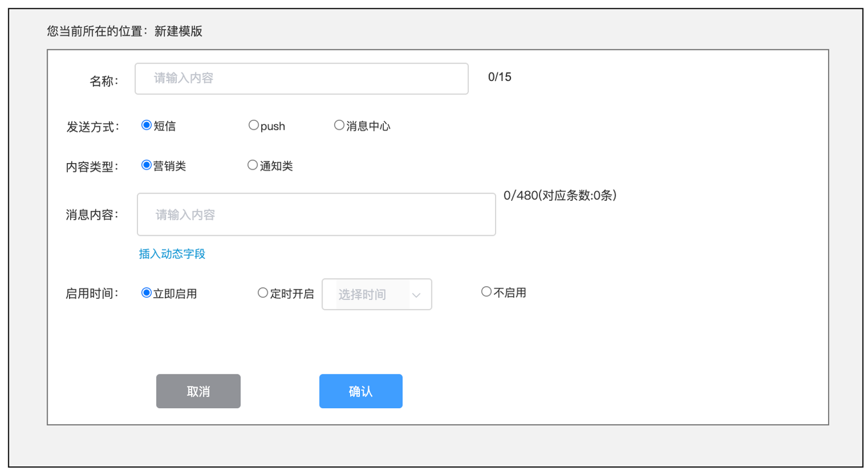
Task: Click the 取消 cancel button
Action: [198, 391]
